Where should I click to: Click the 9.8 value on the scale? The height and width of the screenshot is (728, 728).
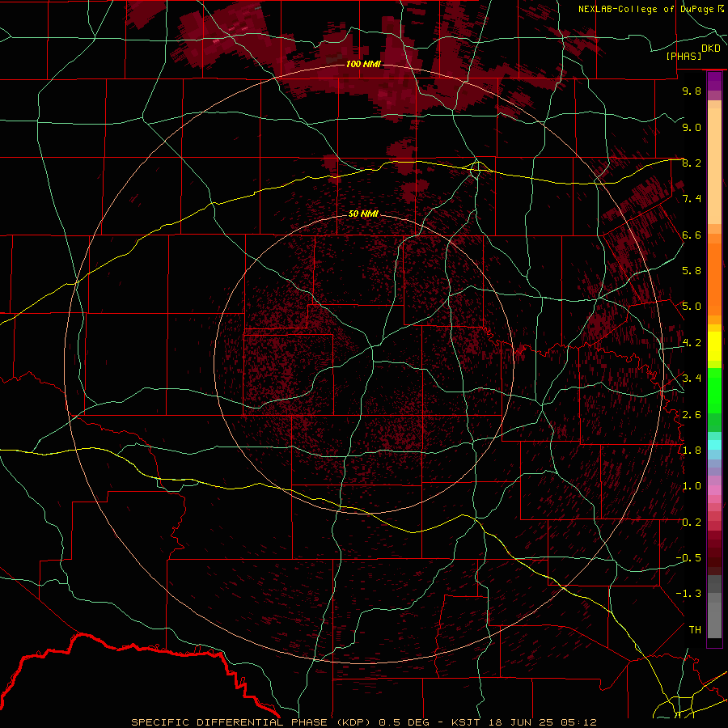pyautogui.click(x=692, y=91)
